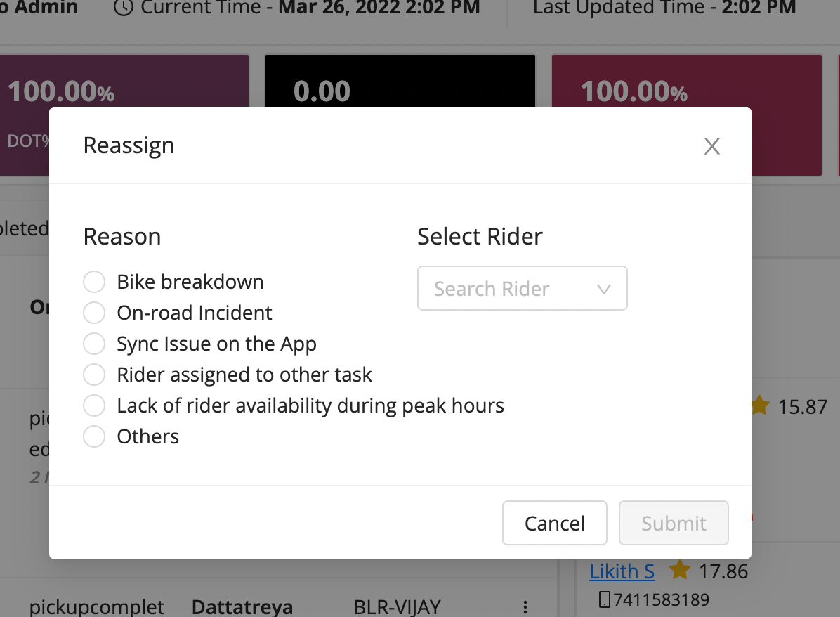Close the Reassign dialog with X
The image size is (840, 617).
tap(712, 146)
